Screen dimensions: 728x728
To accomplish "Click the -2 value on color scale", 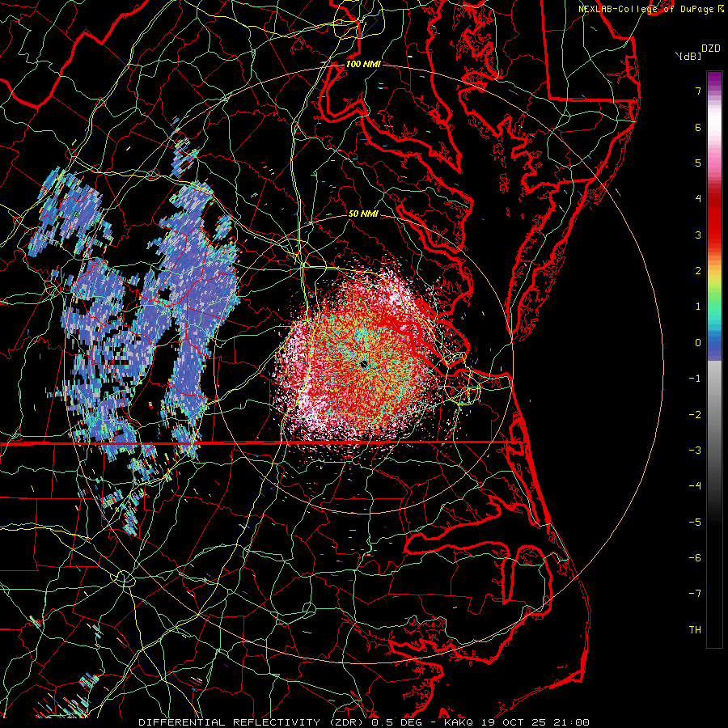I will [x=695, y=415].
